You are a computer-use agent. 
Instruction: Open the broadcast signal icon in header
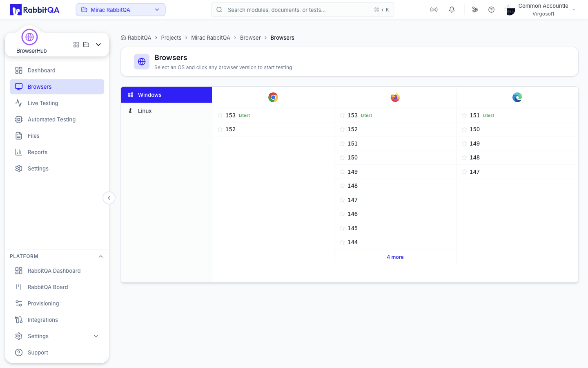(x=434, y=10)
